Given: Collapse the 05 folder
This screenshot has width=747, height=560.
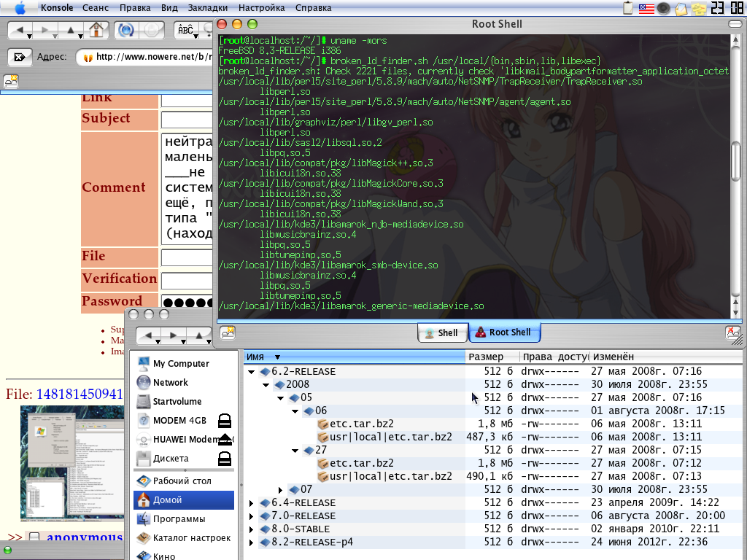Looking at the screenshot, I should click(281, 398).
